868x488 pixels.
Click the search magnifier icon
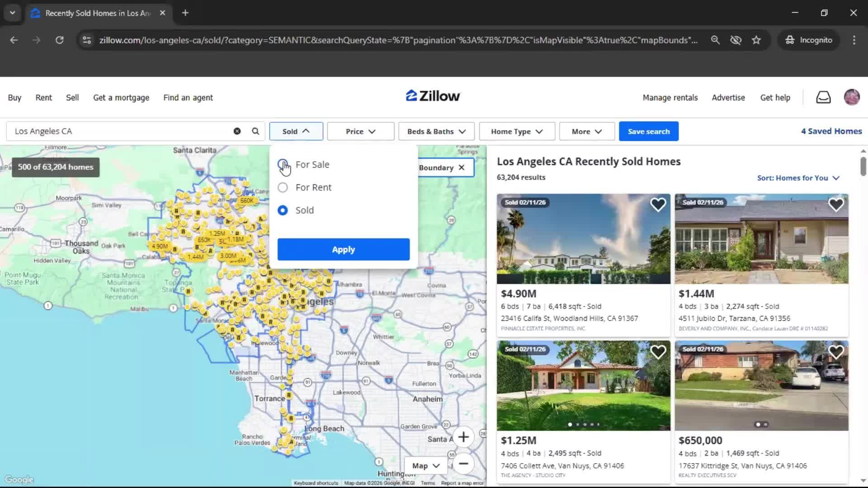tap(255, 131)
